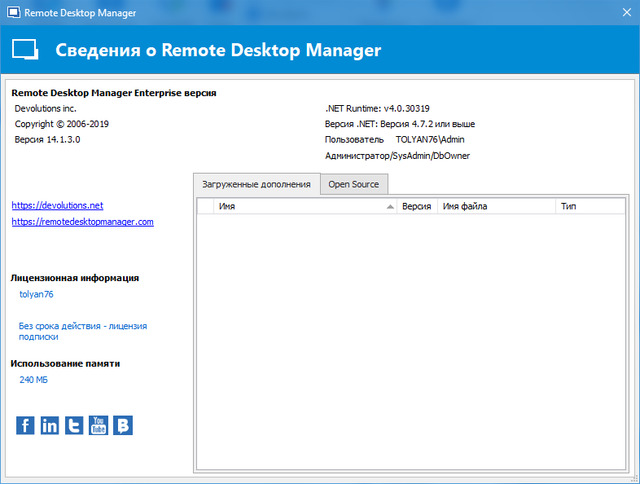The image size is (640, 484).
Task: Click the Имя файла column header
Action: [x=495, y=206]
